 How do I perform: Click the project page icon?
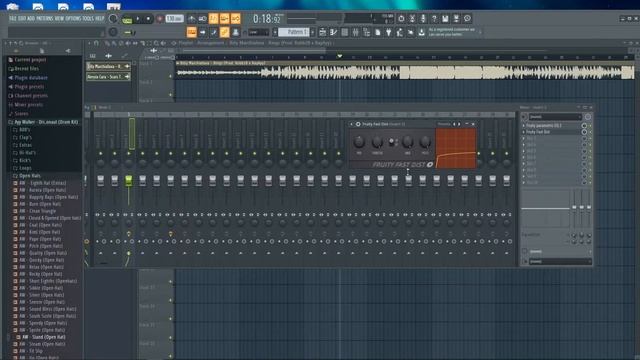[378, 32]
